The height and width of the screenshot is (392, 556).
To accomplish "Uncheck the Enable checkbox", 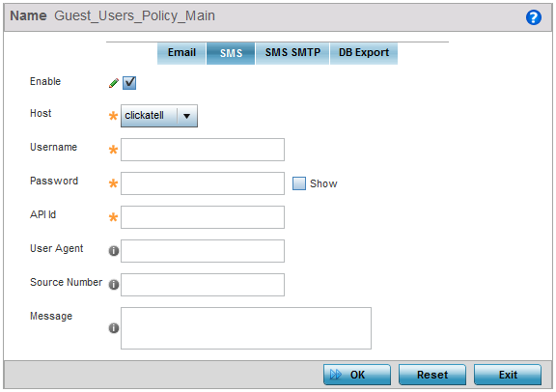I will pyautogui.click(x=129, y=83).
